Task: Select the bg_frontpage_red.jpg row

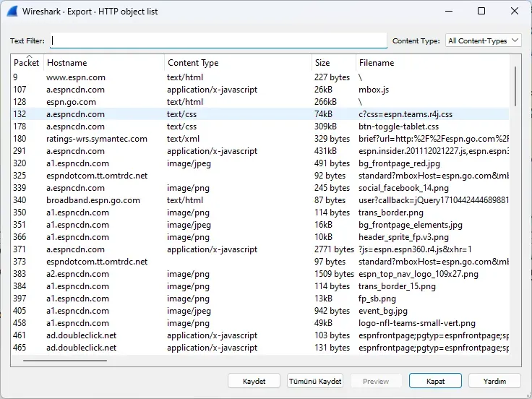Action: pos(260,163)
